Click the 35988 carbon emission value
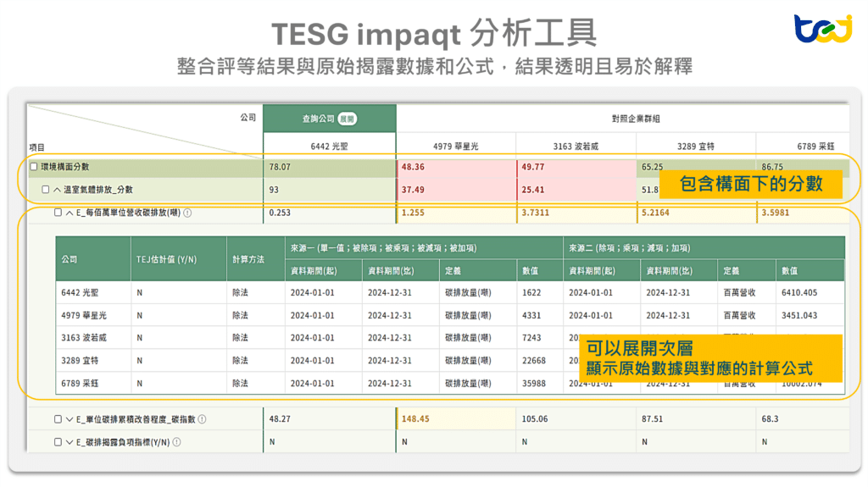868x487 pixels. tap(534, 383)
